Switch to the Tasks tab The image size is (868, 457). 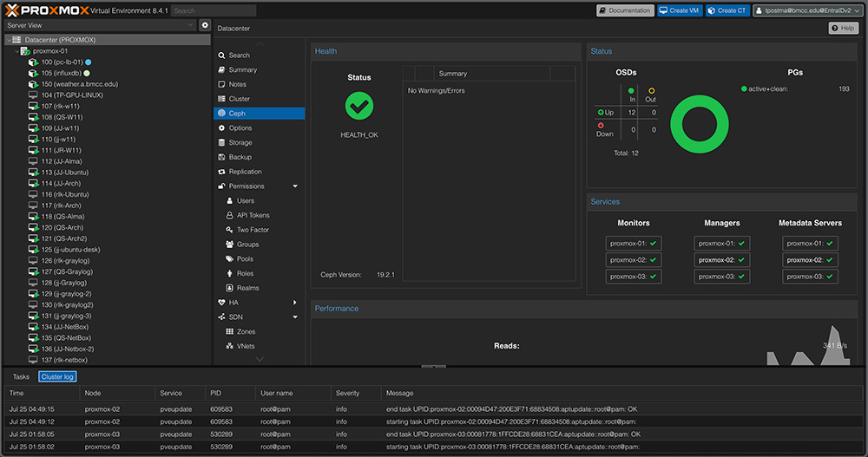click(x=21, y=377)
